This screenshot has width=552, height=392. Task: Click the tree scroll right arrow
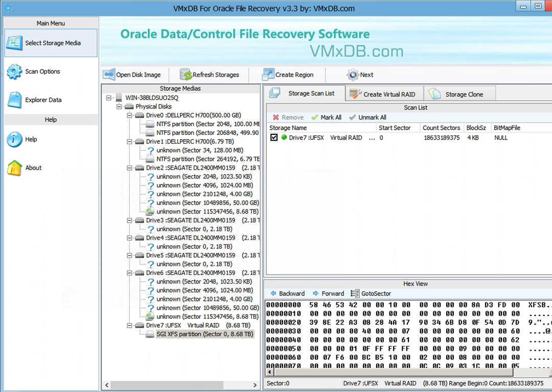coord(255,385)
